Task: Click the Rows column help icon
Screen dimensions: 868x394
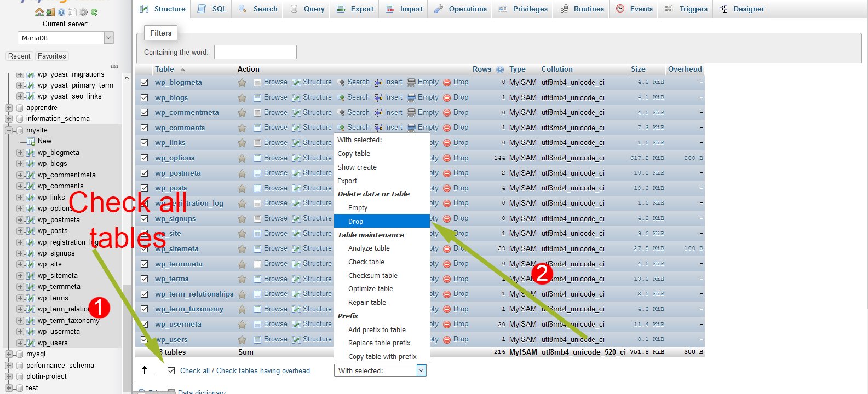Action: coord(499,69)
